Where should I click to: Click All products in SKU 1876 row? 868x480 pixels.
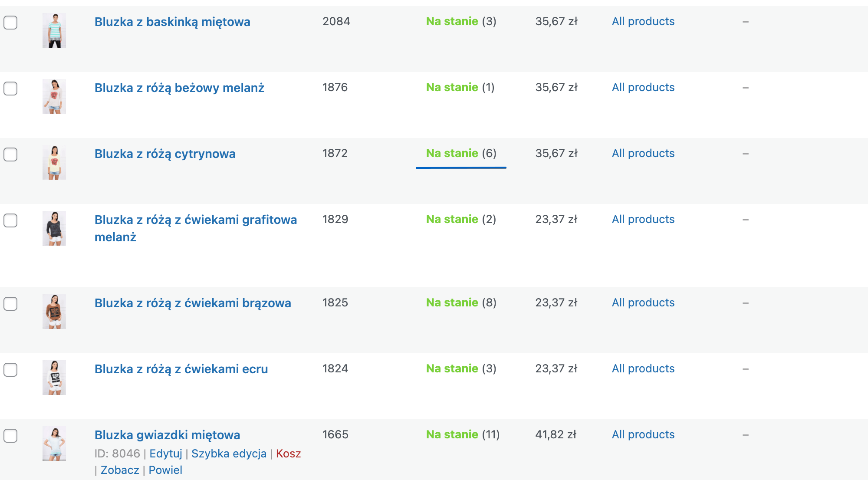click(643, 87)
